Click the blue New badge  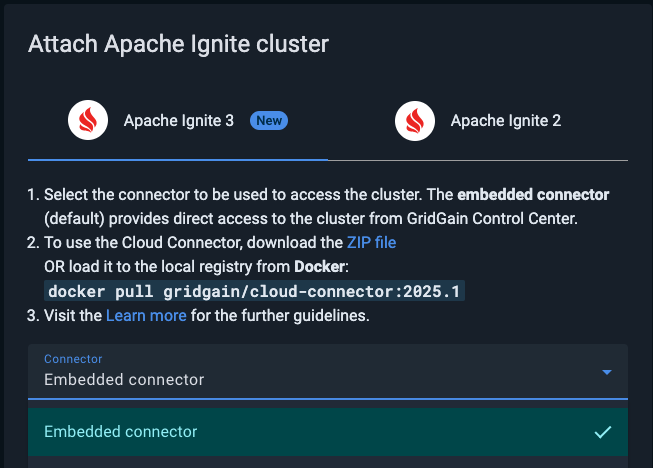[x=269, y=120]
